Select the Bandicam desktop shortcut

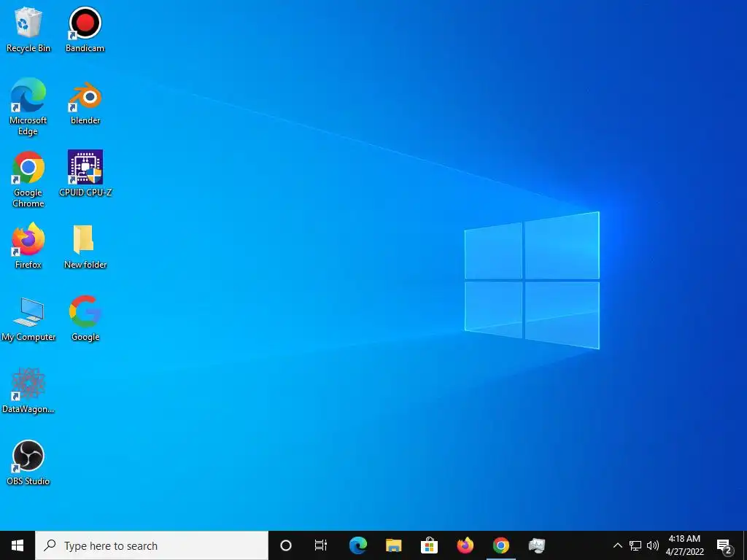85,29
